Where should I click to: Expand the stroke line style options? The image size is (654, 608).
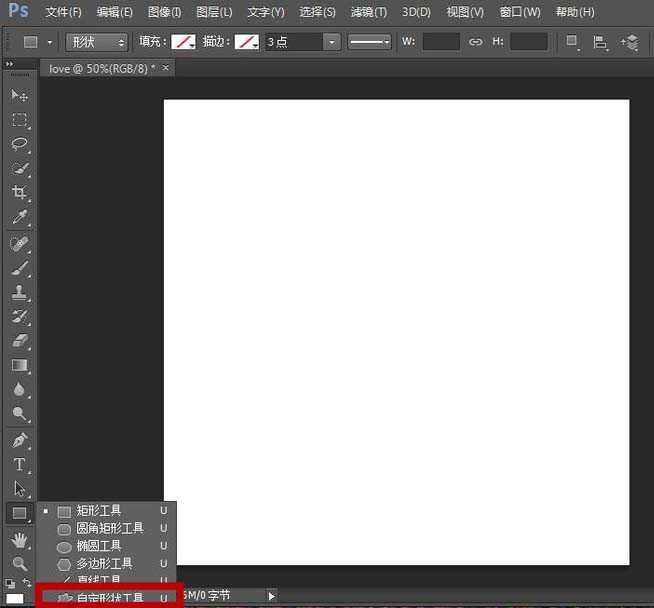[x=370, y=42]
